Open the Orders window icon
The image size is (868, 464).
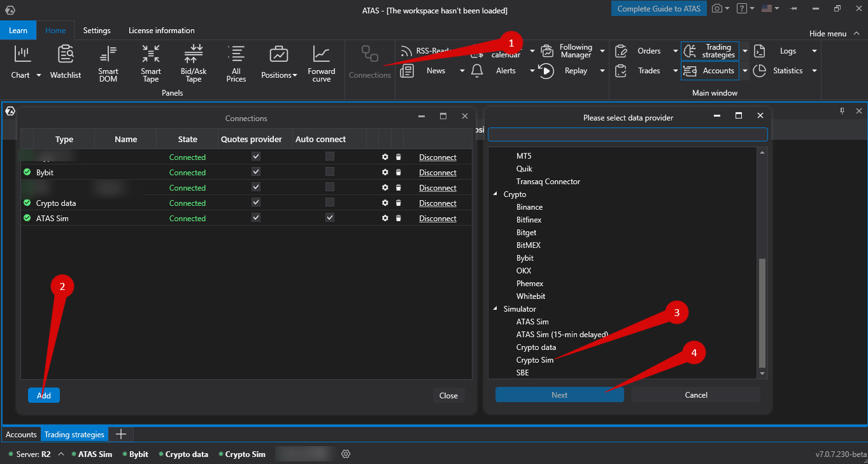pyautogui.click(x=621, y=51)
